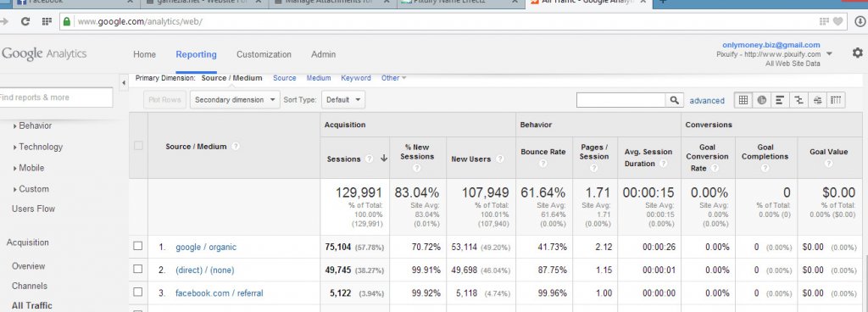This screenshot has width=868, height=312.
Task: Open the Other primary dimension dropdown
Action: pyautogui.click(x=393, y=78)
